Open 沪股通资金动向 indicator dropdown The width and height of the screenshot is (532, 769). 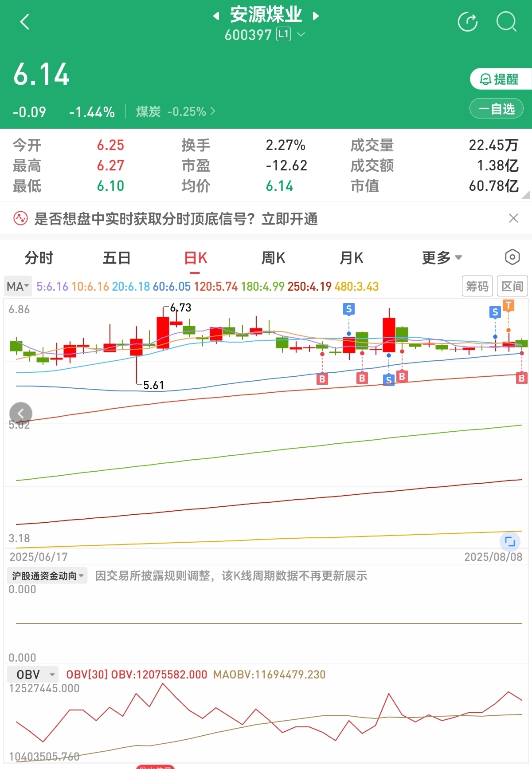[47, 576]
